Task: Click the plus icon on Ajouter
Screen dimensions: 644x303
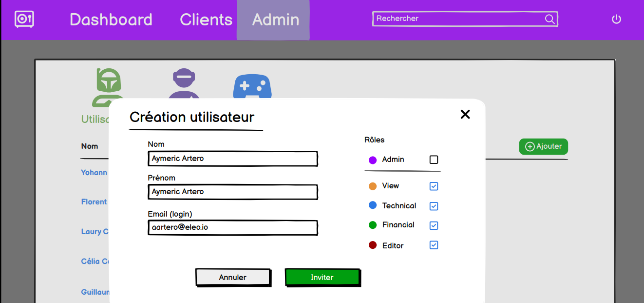Action: coord(530,146)
